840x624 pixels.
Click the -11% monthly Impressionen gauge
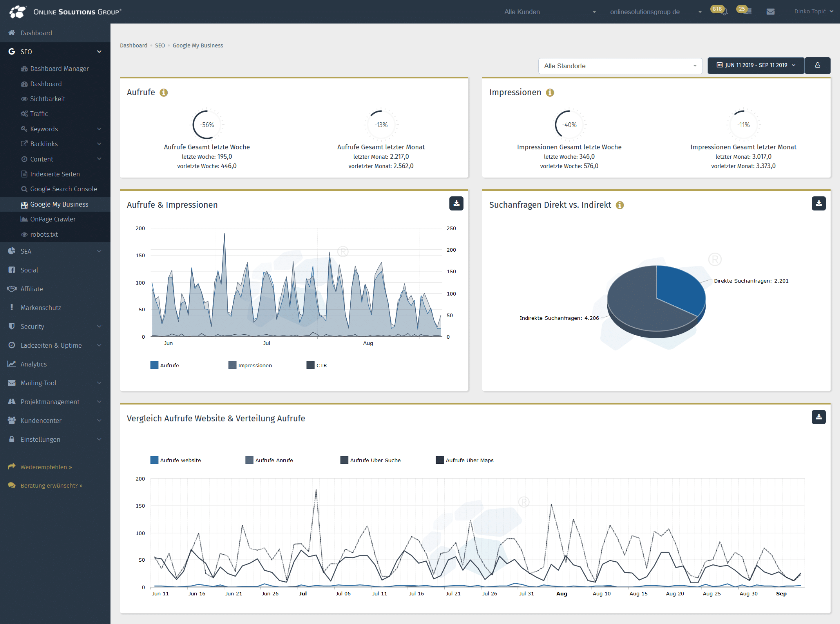pyautogui.click(x=743, y=125)
